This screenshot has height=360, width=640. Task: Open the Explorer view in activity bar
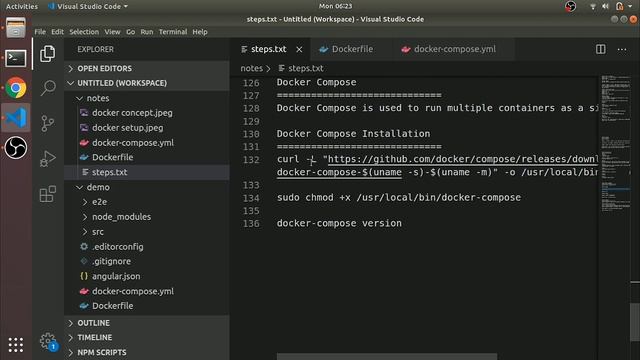[48, 53]
